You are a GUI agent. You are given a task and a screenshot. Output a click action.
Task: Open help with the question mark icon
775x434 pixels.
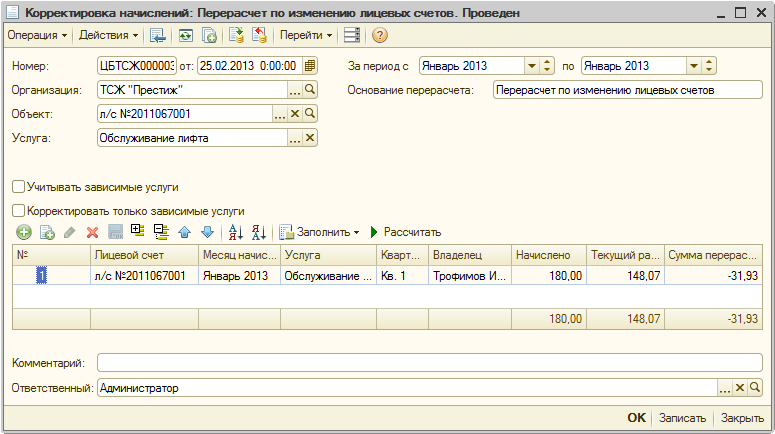[x=380, y=35]
